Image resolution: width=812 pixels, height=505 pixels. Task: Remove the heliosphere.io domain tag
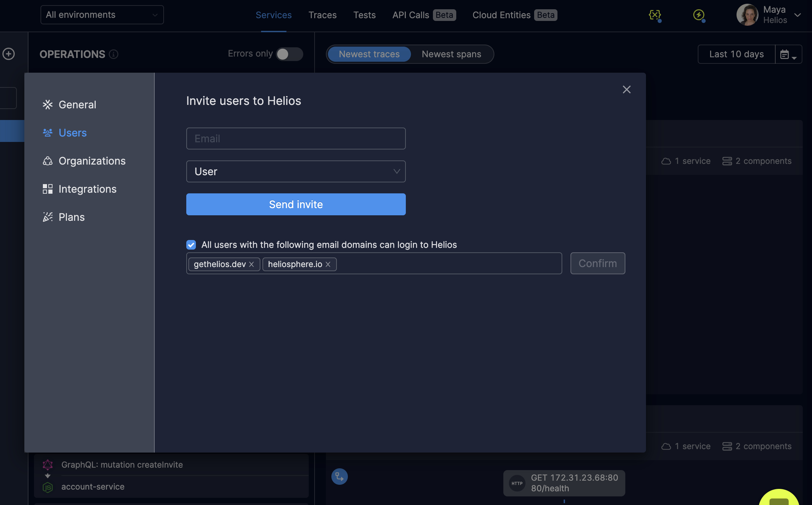click(x=328, y=264)
